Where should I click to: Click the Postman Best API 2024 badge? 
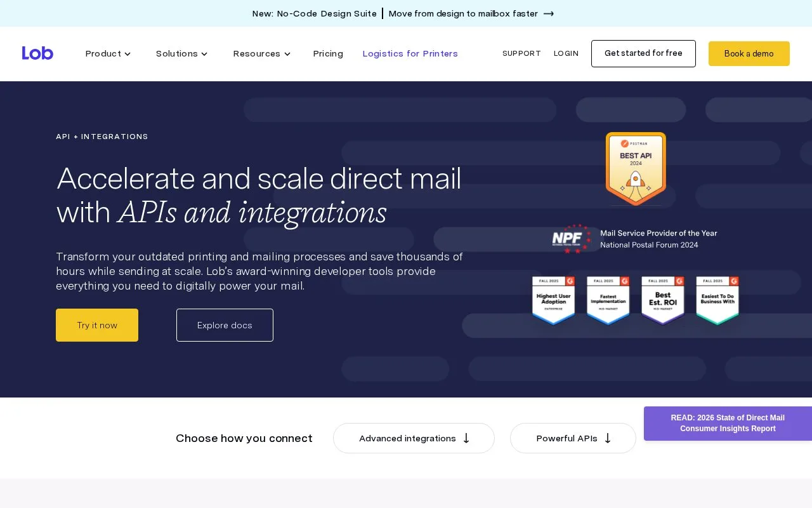636,169
